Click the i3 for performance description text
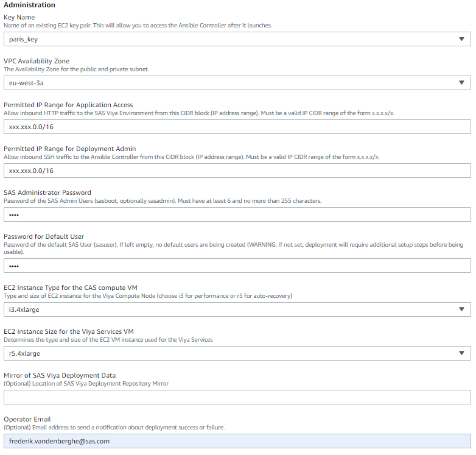476x455 pixels. pos(148,296)
